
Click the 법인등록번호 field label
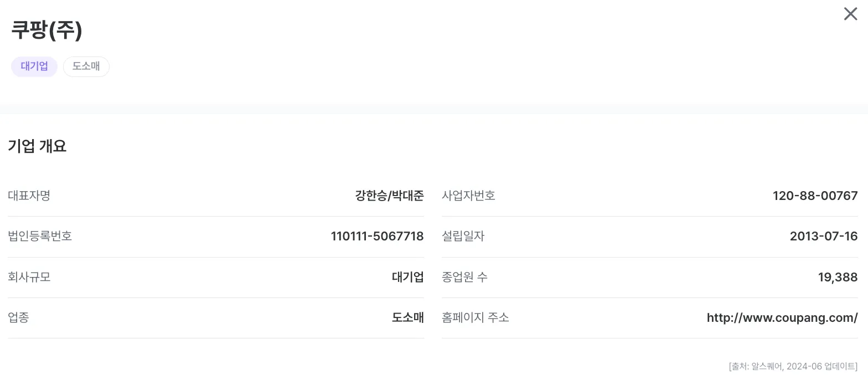pos(40,237)
